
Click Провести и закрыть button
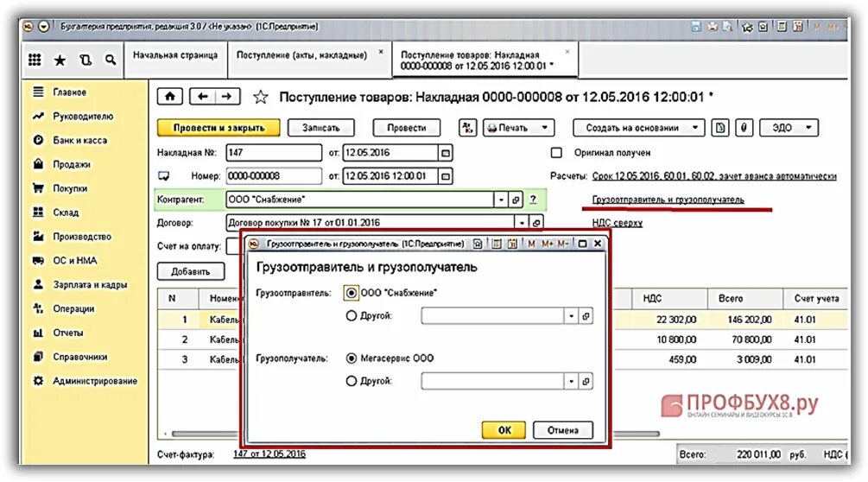(x=219, y=128)
